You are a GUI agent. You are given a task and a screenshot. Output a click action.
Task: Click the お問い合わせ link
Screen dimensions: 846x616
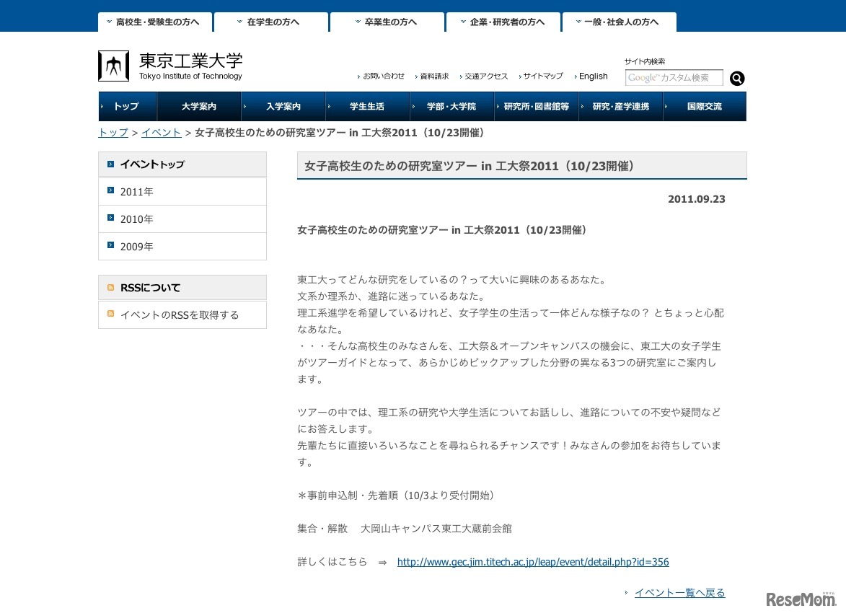(x=384, y=76)
